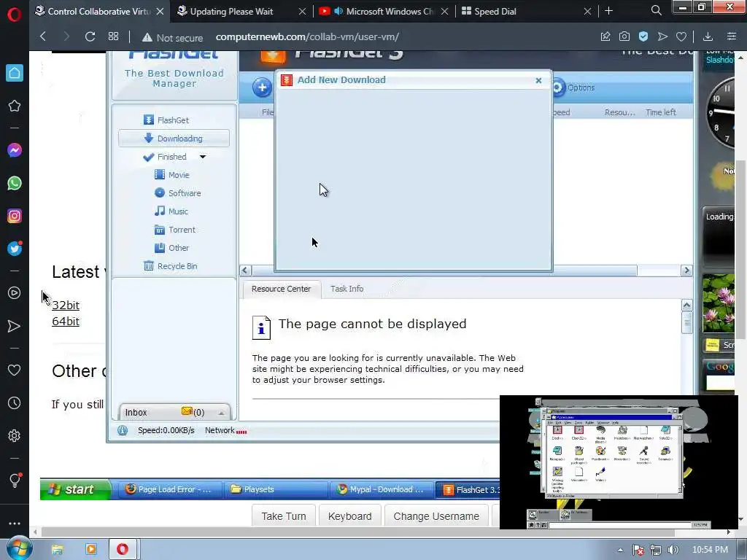Click FlashGet add new download plus button

pyautogui.click(x=262, y=87)
